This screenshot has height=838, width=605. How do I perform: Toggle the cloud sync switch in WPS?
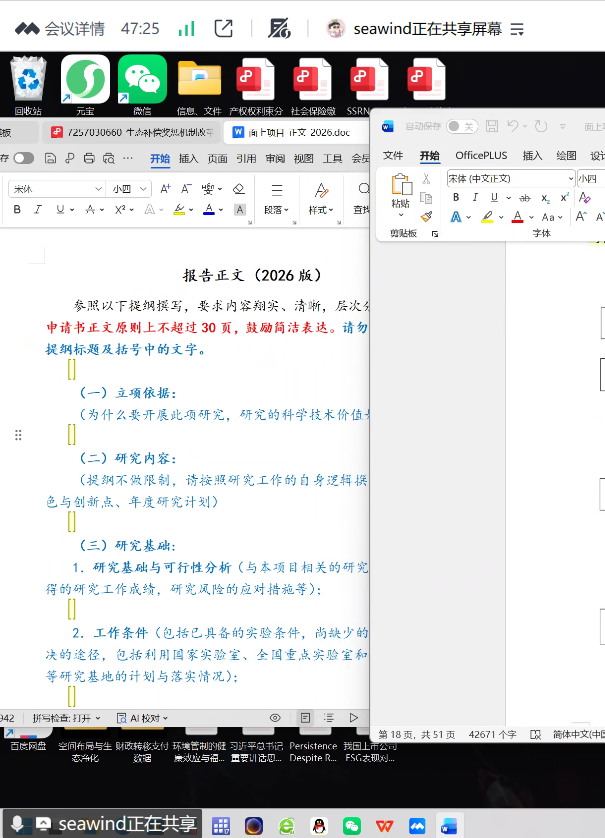[x=22, y=158]
